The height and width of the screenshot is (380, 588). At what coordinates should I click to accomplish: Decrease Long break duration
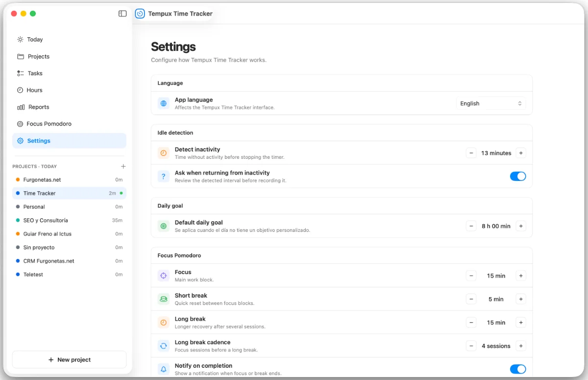click(471, 323)
